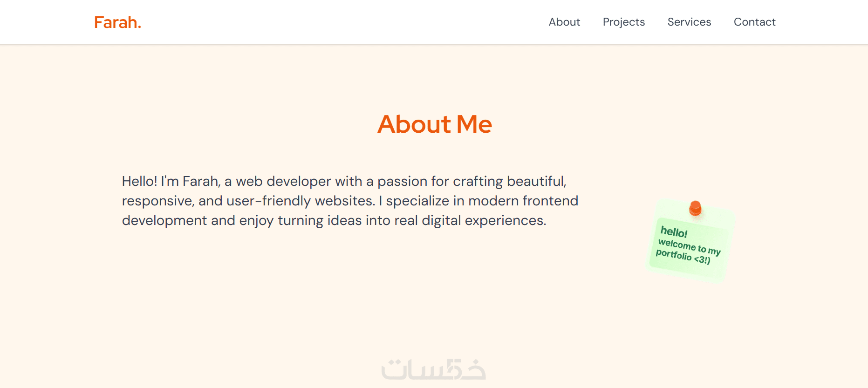This screenshot has height=388, width=868.
Task: Click the orange pushpin on the sticky note
Action: point(695,208)
